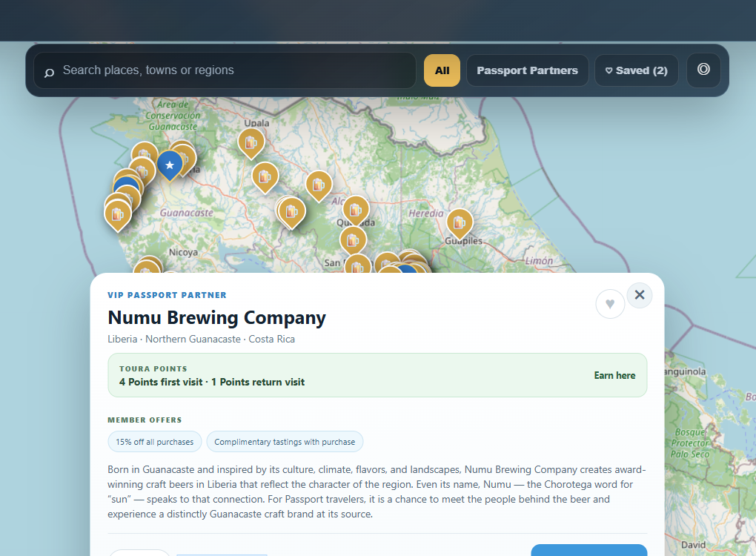Screen dimensions: 756x556
Task: Click the Member Offers heading
Action: pos(145,420)
